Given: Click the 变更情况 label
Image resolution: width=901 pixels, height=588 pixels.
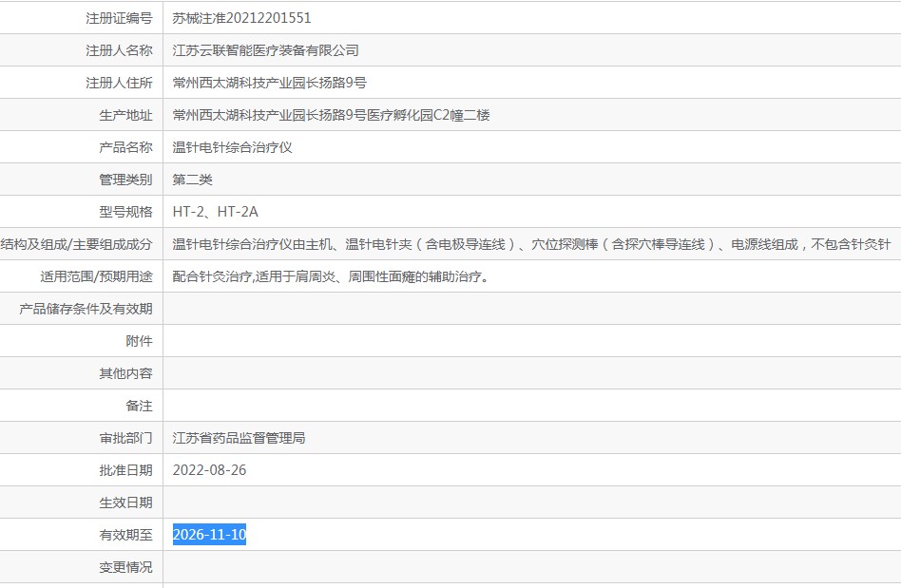Looking at the screenshot, I should 125,567.
